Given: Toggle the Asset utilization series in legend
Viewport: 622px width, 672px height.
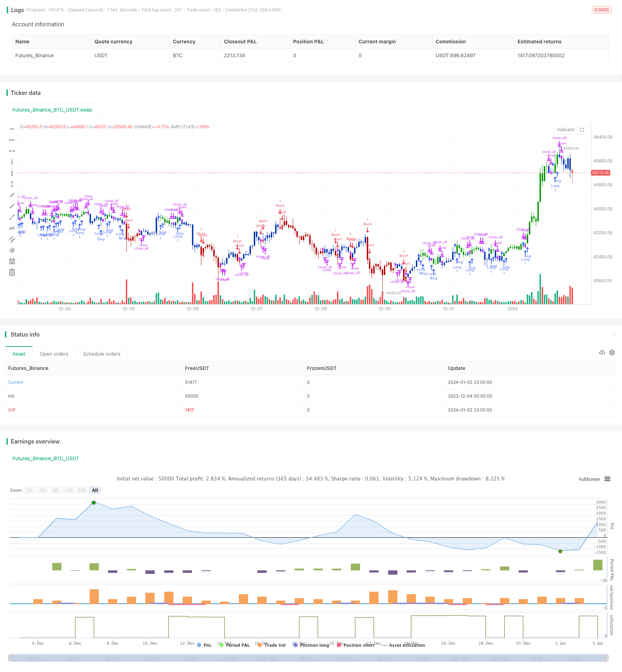Looking at the screenshot, I should (403, 645).
